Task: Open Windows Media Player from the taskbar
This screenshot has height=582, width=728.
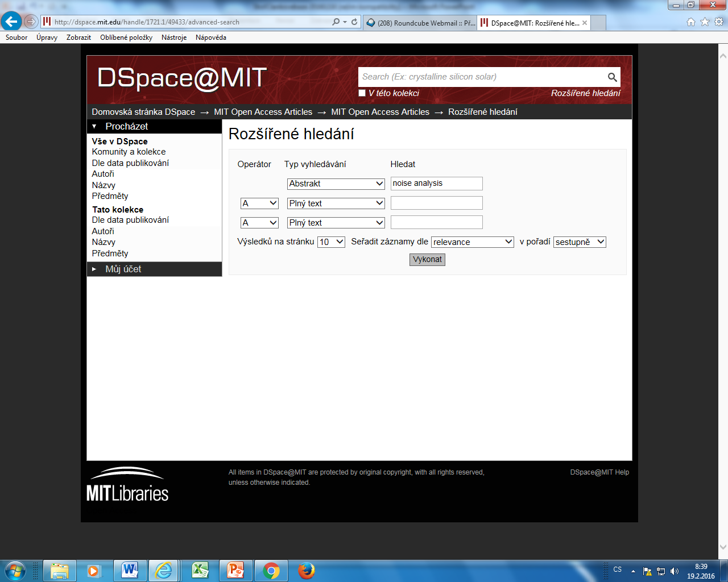Action: 94,571
